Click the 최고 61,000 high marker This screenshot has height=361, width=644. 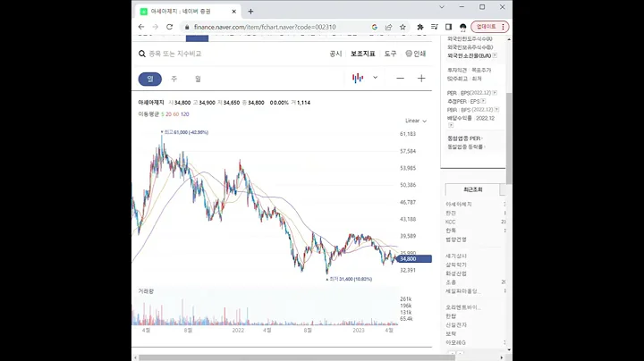tap(184, 132)
